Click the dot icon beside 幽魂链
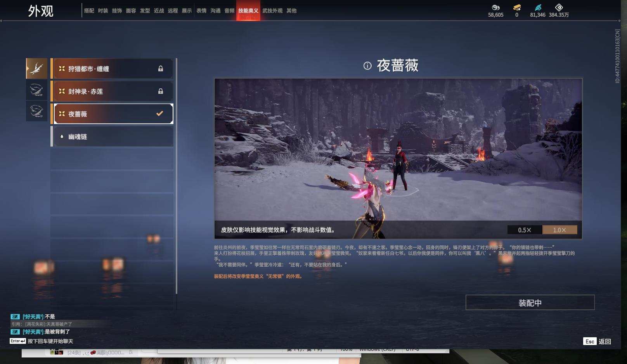Viewport: 627px width, 364px height. [62, 136]
